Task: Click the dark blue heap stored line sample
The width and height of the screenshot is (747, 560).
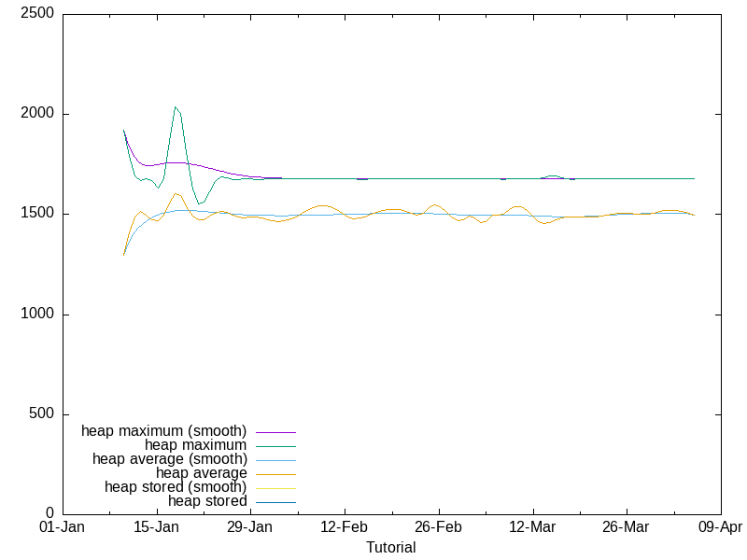Action: pos(275,502)
